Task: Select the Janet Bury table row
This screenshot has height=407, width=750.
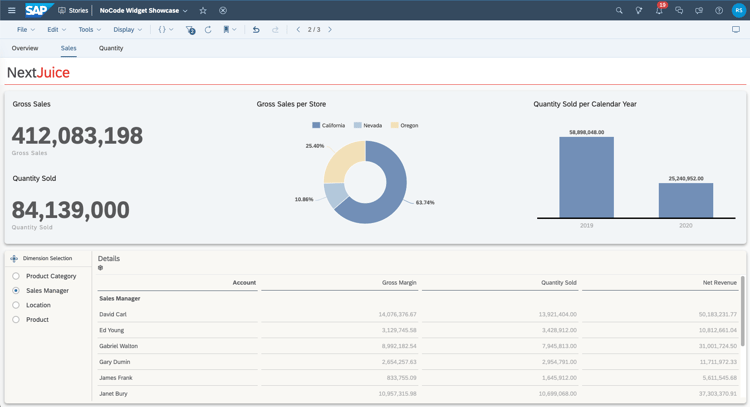Action: tap(419, 393)
